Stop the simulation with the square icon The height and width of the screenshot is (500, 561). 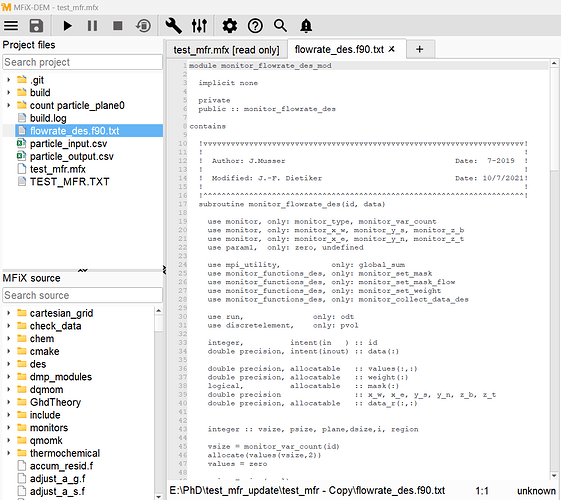pos(118,26)
